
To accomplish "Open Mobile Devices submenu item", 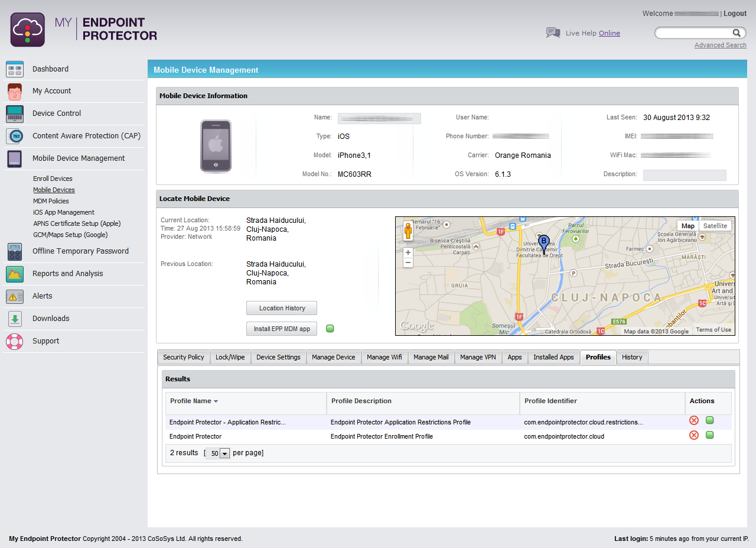I will [54, 190].
